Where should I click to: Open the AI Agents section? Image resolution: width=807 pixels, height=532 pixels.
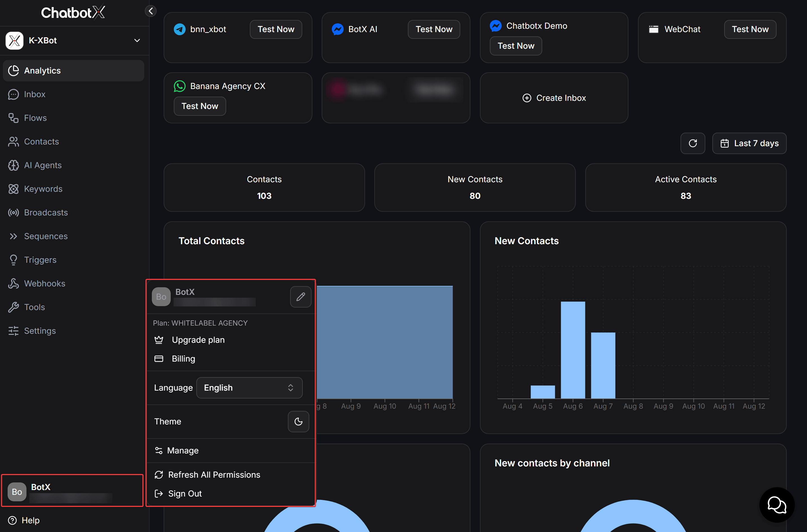point(73,165)
